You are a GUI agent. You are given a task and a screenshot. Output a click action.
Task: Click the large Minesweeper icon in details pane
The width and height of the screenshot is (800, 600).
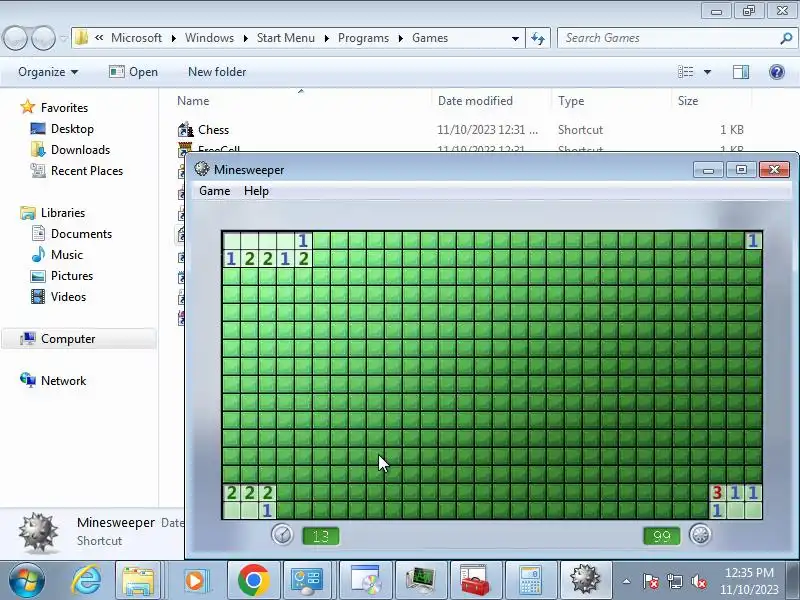(38, 532)
